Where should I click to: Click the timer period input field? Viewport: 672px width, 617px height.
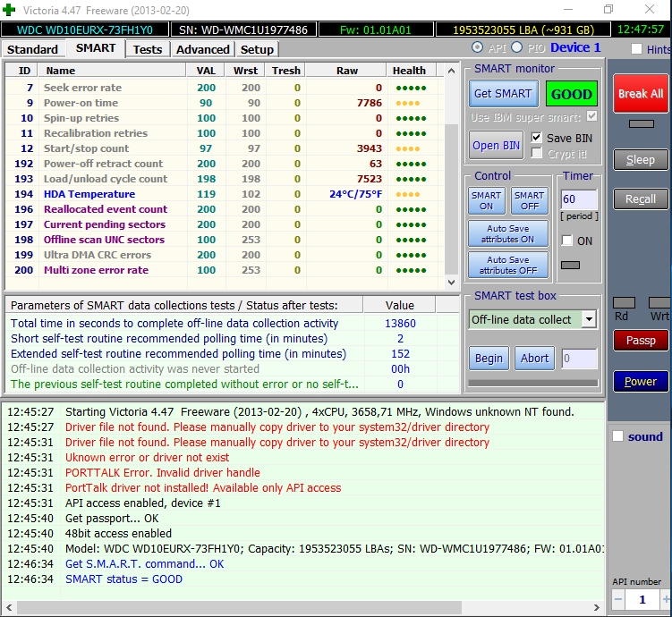577,199
